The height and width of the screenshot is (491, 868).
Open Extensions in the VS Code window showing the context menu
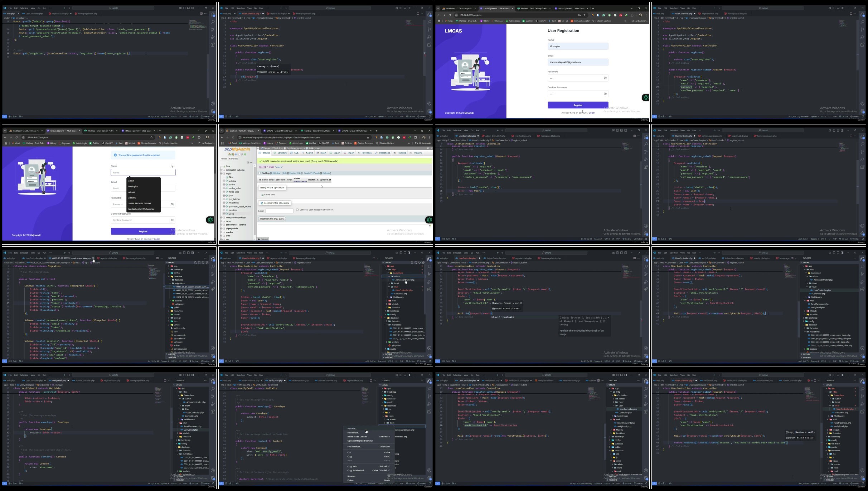(429, 412)
